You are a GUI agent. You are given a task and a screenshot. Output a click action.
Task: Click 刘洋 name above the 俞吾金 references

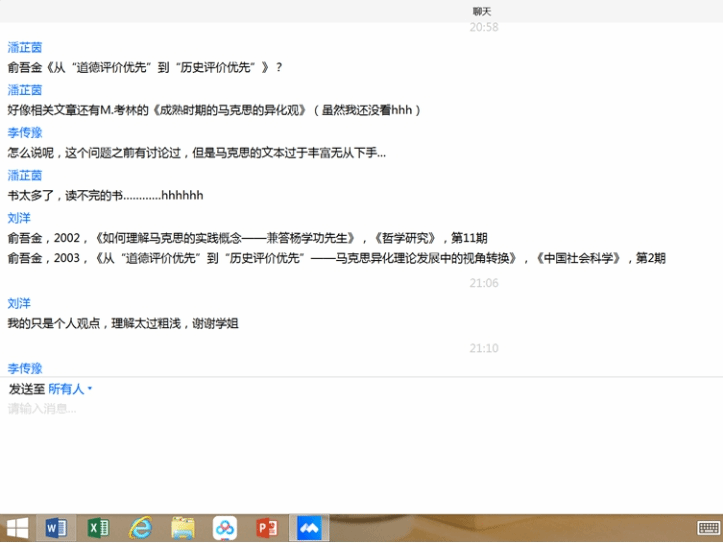(19, 217)
